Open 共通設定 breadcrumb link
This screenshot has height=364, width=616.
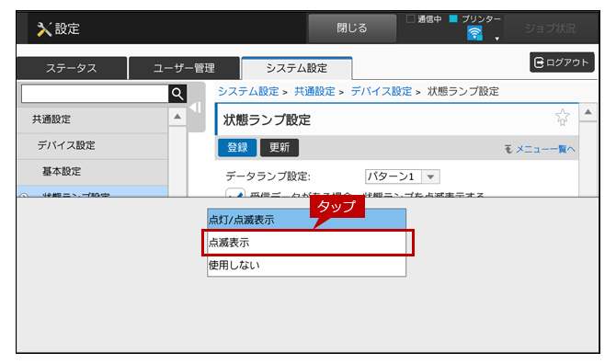tap(314, 92)
